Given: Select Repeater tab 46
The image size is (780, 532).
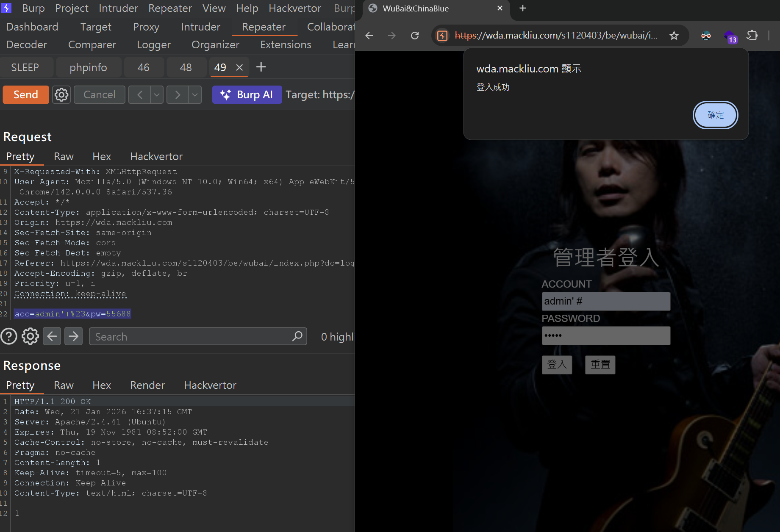Looking at the screenshot, I should pos(144,67).
